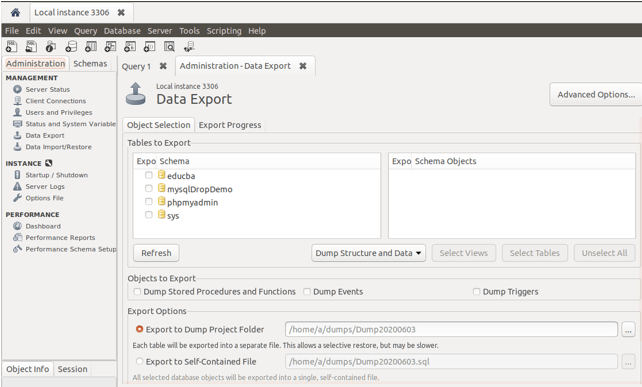The height and width of the screenshot is (387, 642).
Task: Click the Client Connections icon in sidebar
Action: pos(17,100)
